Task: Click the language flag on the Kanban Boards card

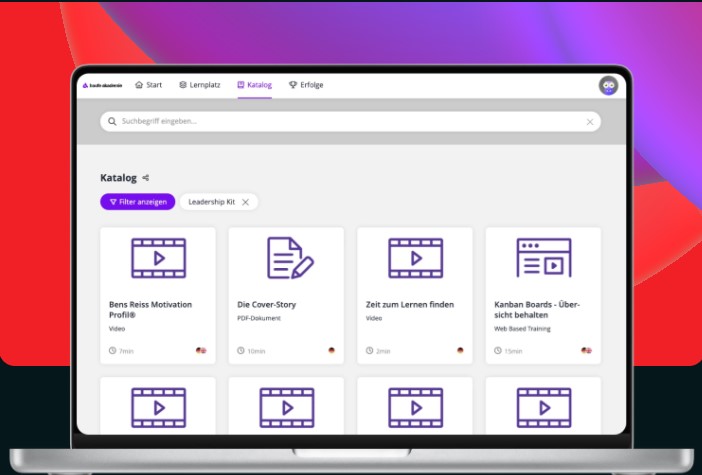Action: click(587, 351)
